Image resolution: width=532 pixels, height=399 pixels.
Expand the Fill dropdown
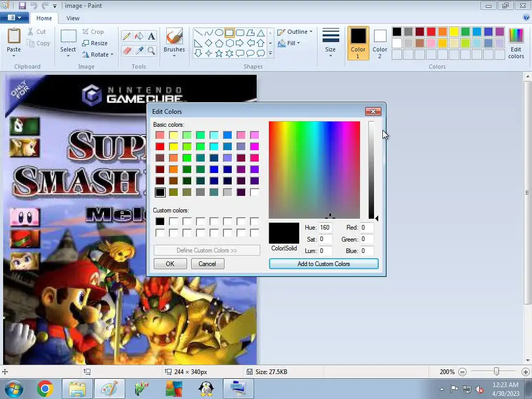[299, 43]
